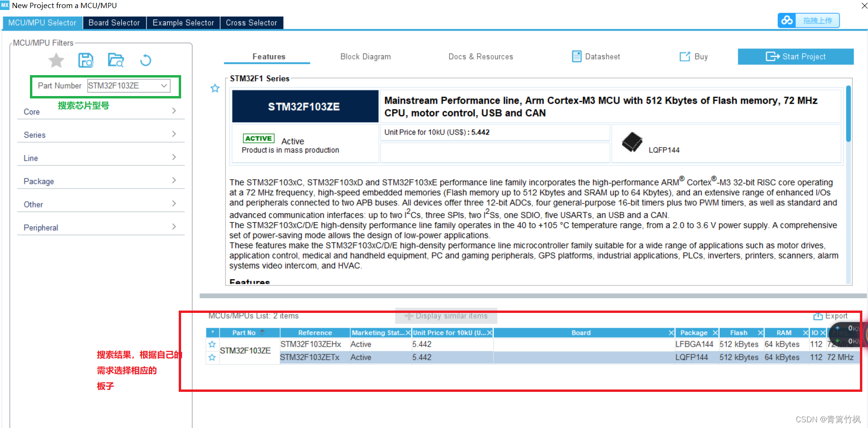Close the Package column via X

pos(715,333)
